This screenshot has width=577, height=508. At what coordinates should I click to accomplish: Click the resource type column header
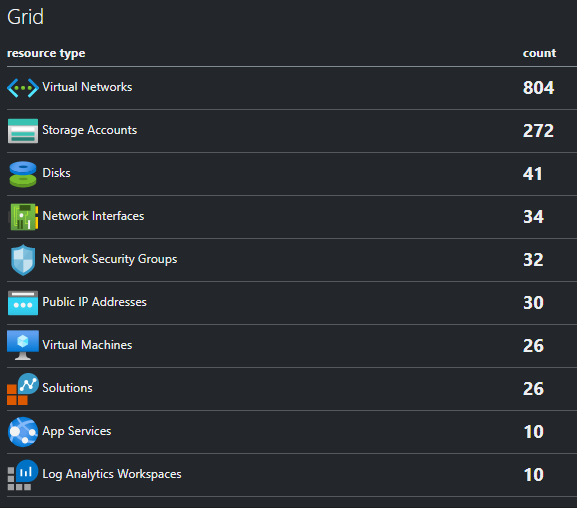pyautogui.click(x=46, y=53)
